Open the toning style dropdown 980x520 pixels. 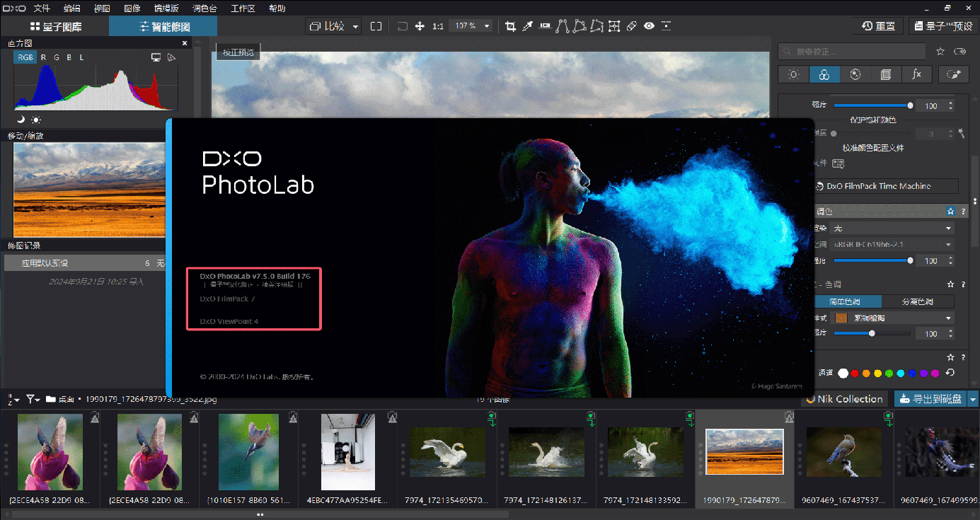pyautogui.click(x=893, y=318)
